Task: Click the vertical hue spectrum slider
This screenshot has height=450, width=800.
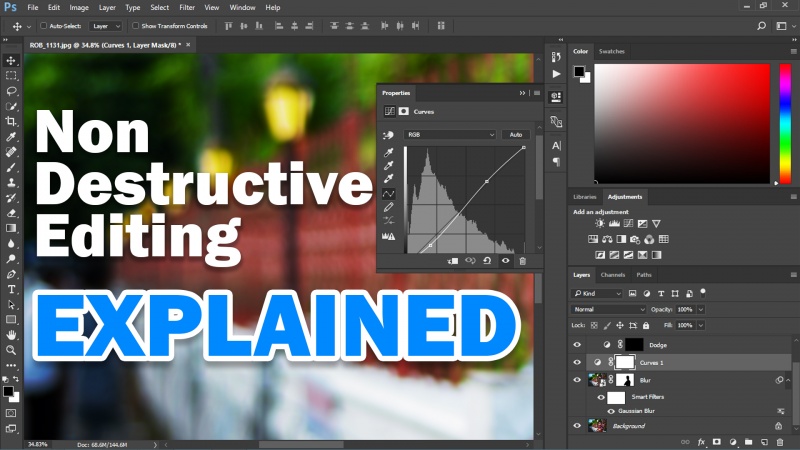Action: [785, 123]
